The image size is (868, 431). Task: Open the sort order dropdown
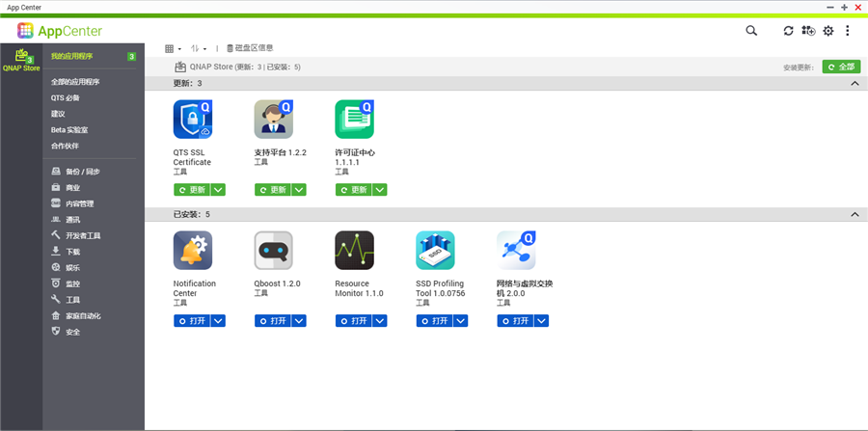tap(199, 48)
